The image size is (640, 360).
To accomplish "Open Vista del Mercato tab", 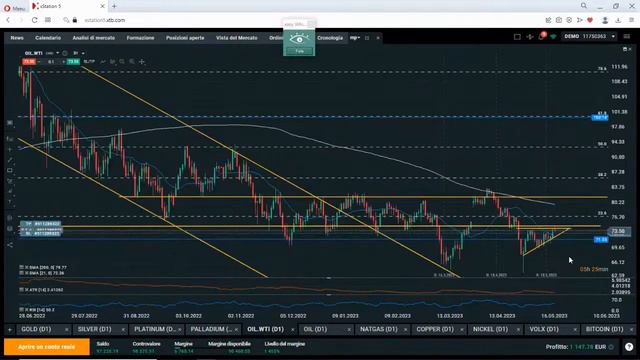I will tap(237, 38).
